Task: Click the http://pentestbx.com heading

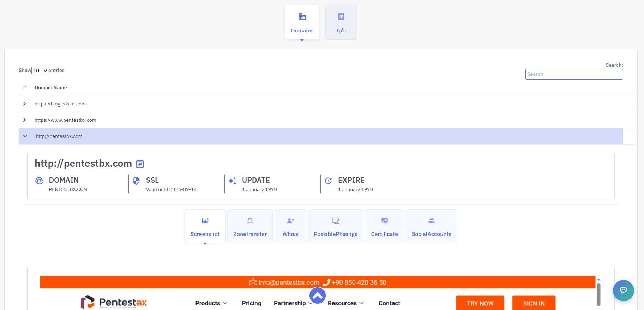Action: (83, 164)
